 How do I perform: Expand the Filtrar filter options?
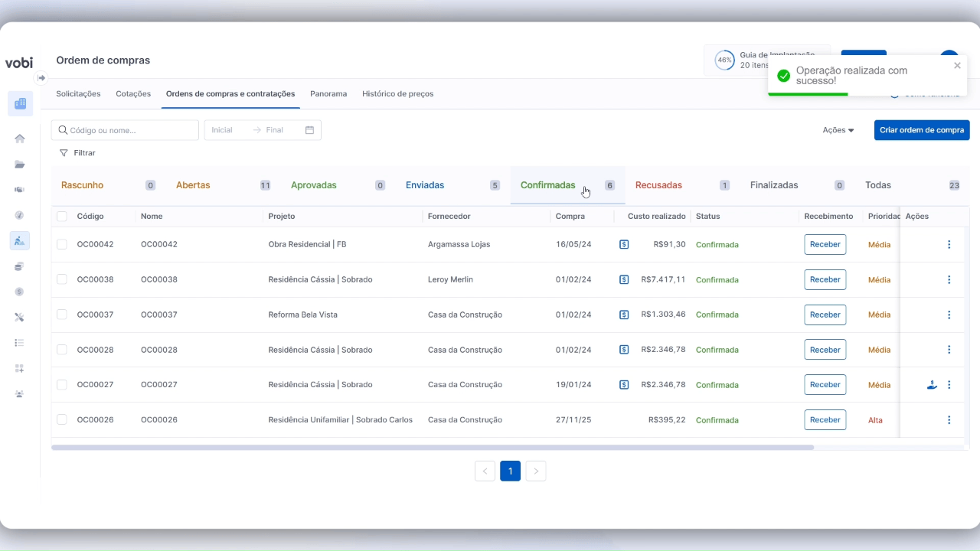click(x=77, y=153)
